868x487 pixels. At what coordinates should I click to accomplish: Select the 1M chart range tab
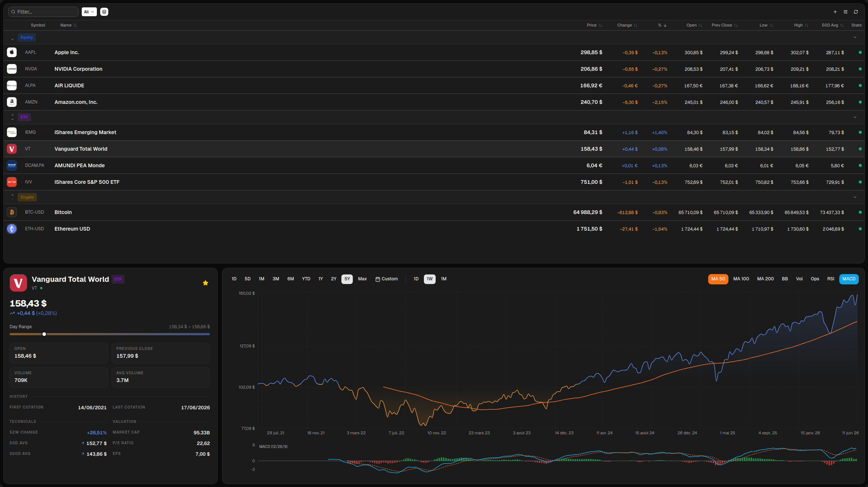pyautogui.click(x=261, y=279)
